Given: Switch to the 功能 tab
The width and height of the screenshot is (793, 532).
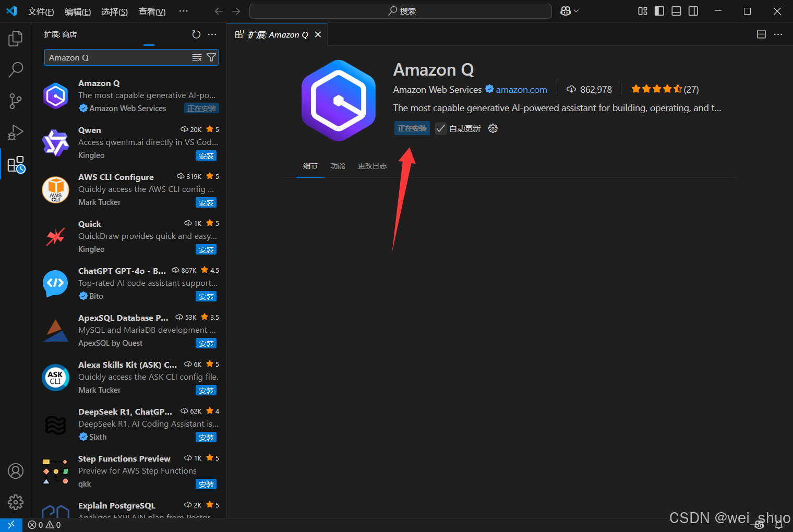Looking at the screenshot, I should 338,166.
